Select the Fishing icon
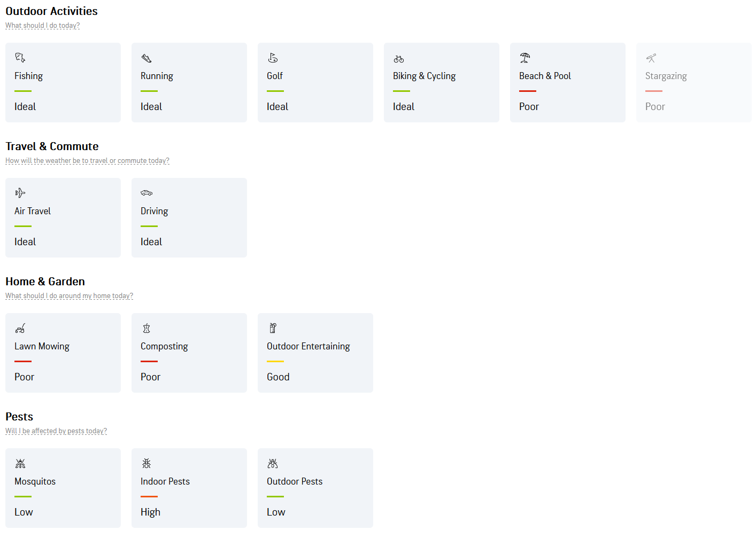The width and height of the screenshot is (756, 546). click(x=20, y=57)
